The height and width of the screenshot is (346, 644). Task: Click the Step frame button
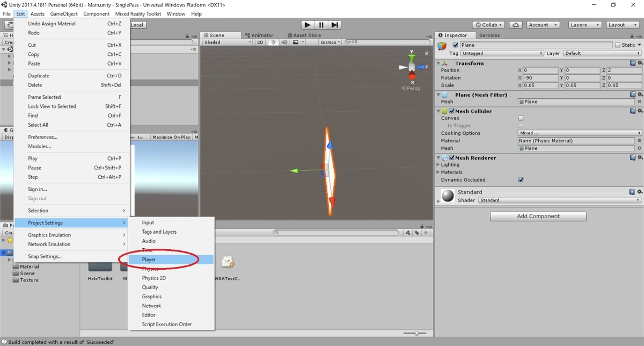click(x=335, y=25)
